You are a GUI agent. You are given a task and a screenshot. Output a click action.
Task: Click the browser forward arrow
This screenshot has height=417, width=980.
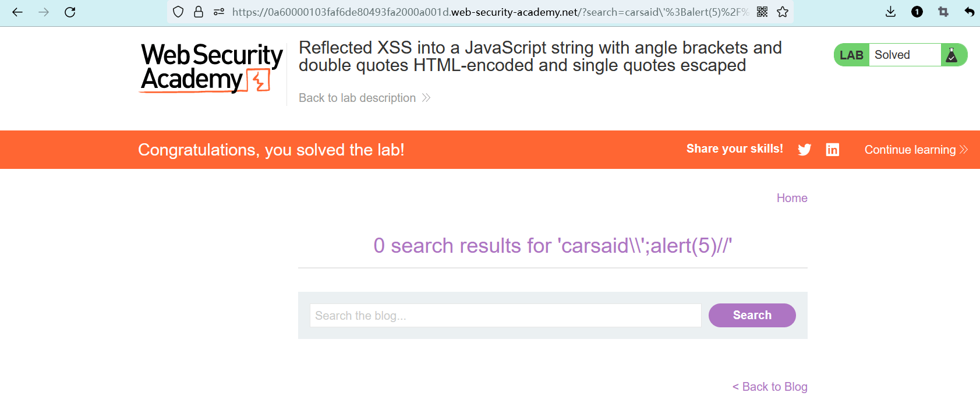[x=44, y=12]
